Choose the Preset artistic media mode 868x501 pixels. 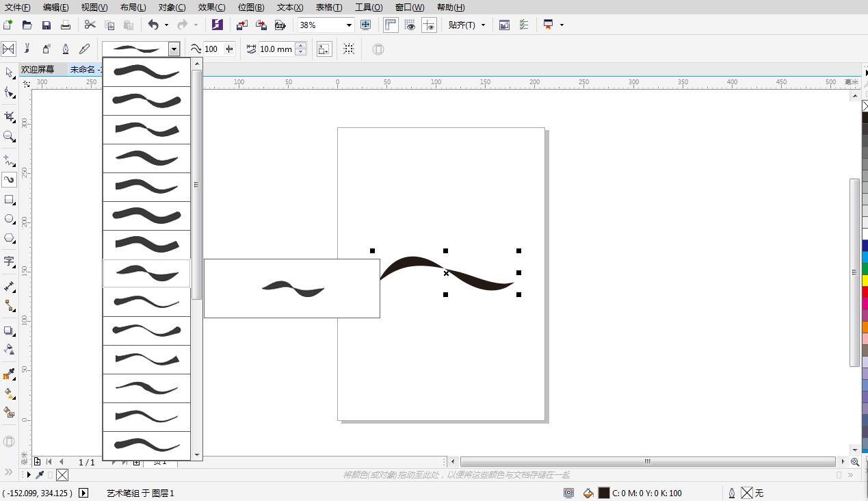point(8,49)
